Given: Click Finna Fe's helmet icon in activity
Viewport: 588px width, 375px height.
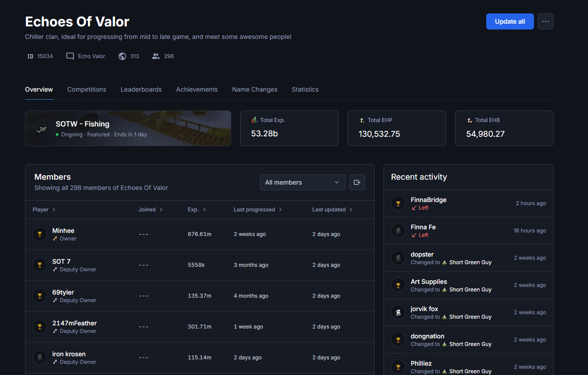Looking at the screenshot, I should (x=398, y=231).
